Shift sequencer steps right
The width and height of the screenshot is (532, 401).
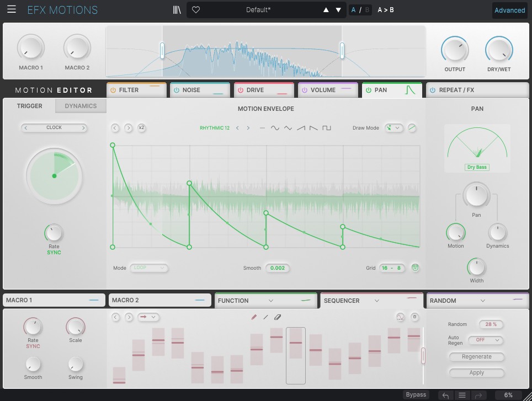(x=129, y=317)
